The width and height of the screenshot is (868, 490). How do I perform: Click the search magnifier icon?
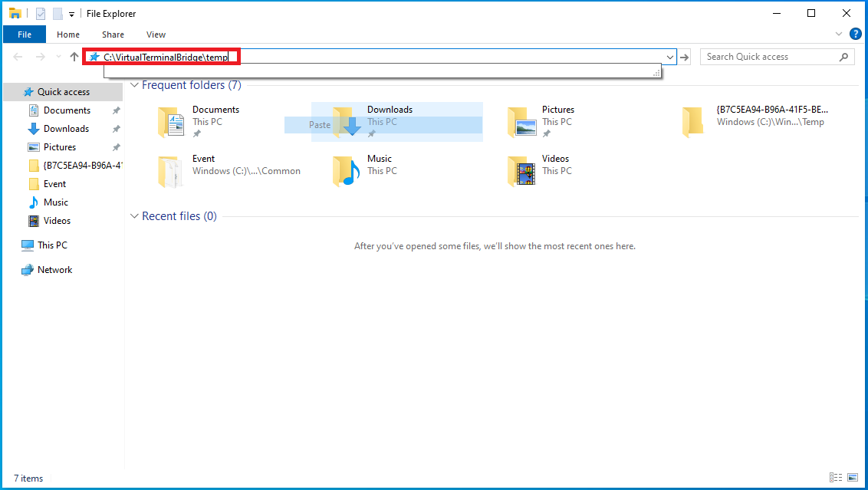pyautogui.click(x=843, y=57)
